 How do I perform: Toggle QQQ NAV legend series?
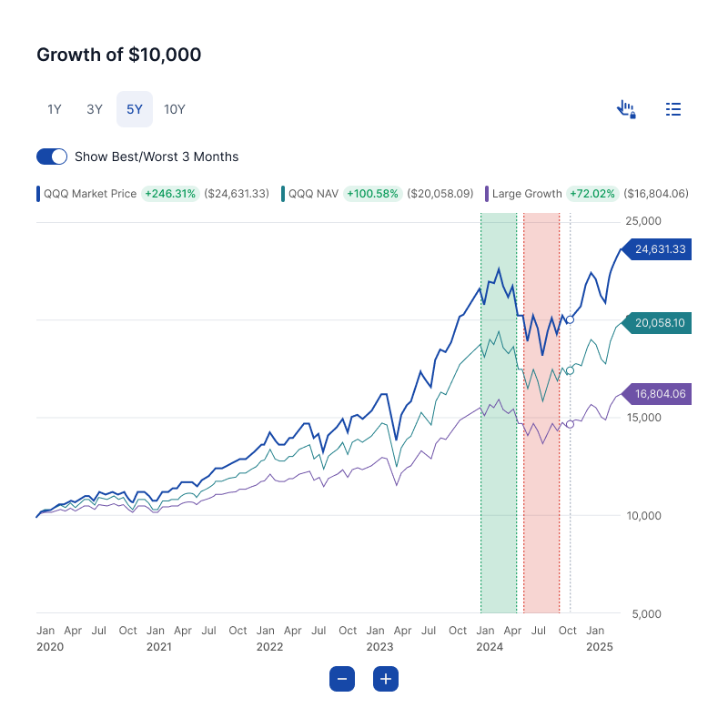tap(314, 194)
